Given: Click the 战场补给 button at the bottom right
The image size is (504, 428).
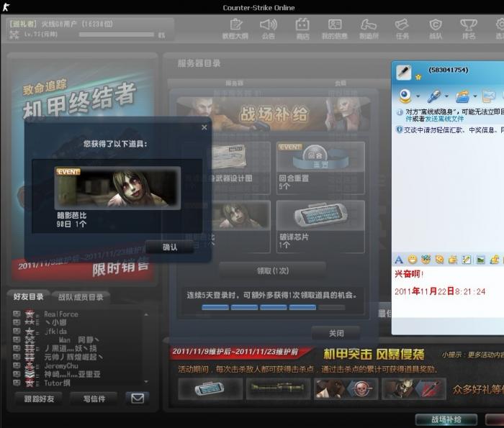Looking at the screenshot, I should coord(446,419).
